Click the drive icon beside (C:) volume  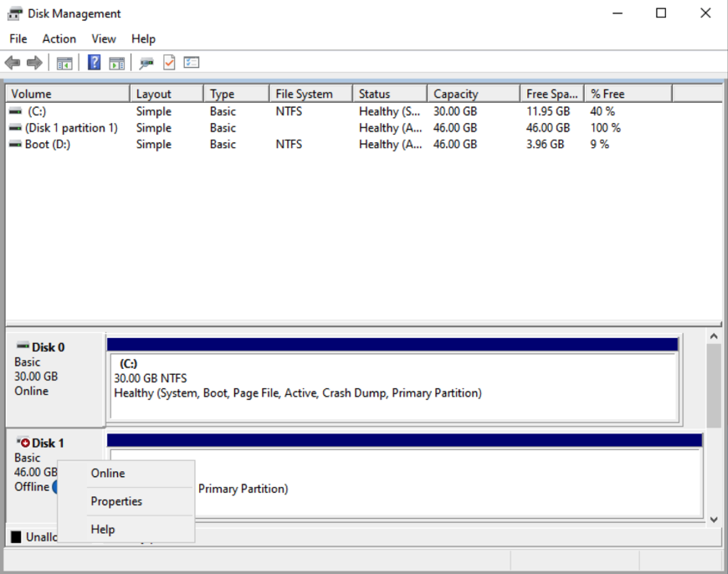(x=15, y=111)
